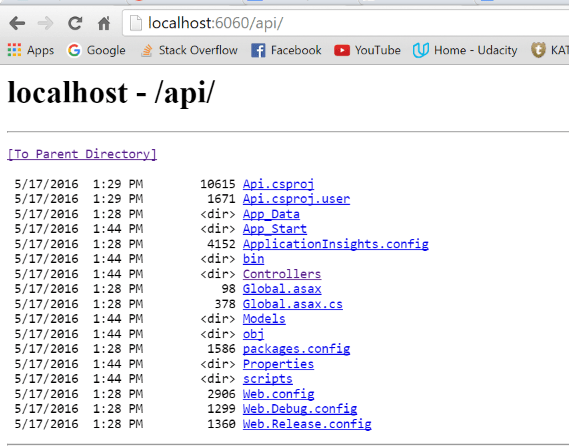The height and width of the screenshot is (448, 571).
Task: Open the Facebook bookmark
Action: pyautogui.click(x=286, y=50)
